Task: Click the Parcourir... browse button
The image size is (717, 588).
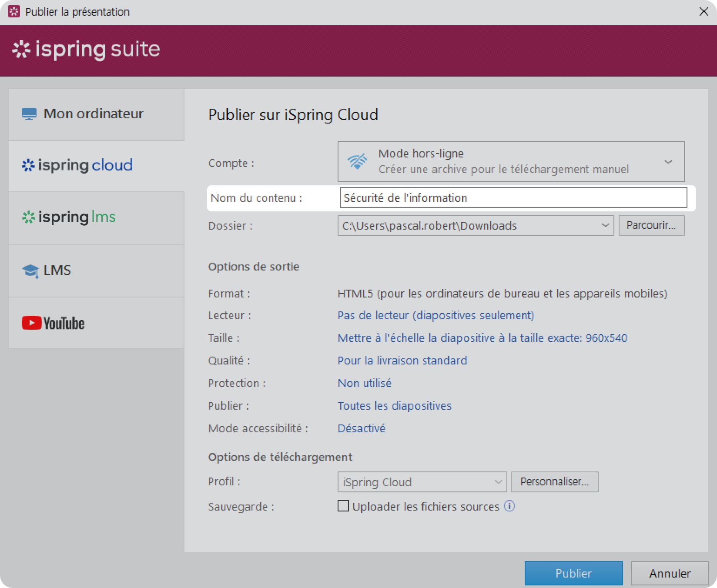Action: click(651, 225)
